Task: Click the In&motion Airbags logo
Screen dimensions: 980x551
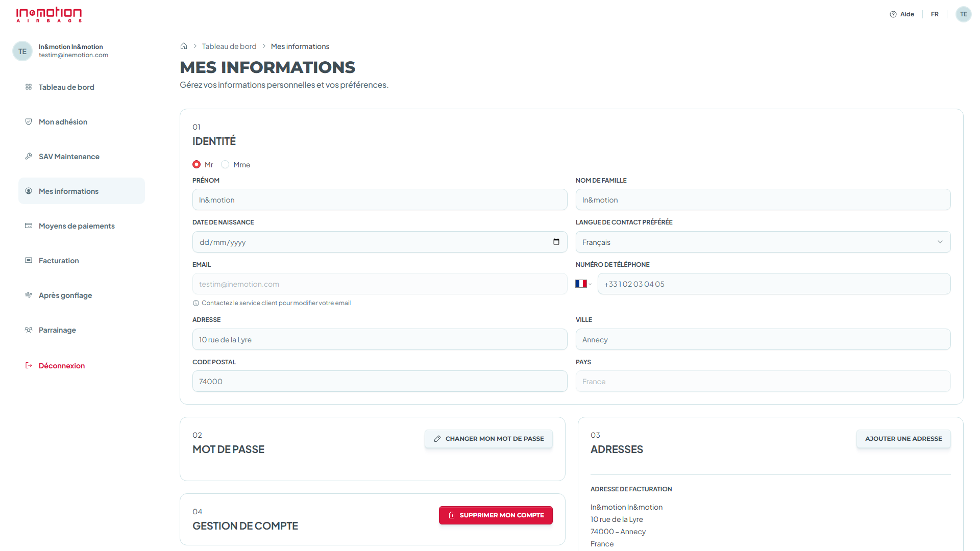Action: 49,15
